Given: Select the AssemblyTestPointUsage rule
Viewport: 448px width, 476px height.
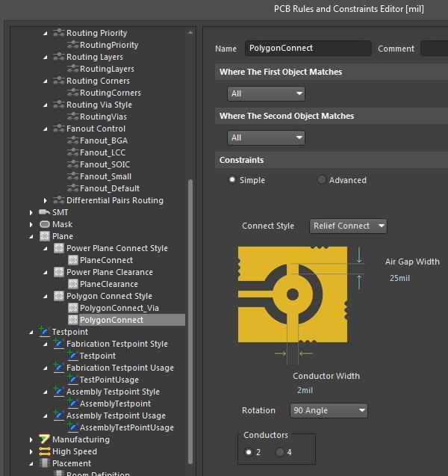Looking at the screenshot, I should point(127,427).
